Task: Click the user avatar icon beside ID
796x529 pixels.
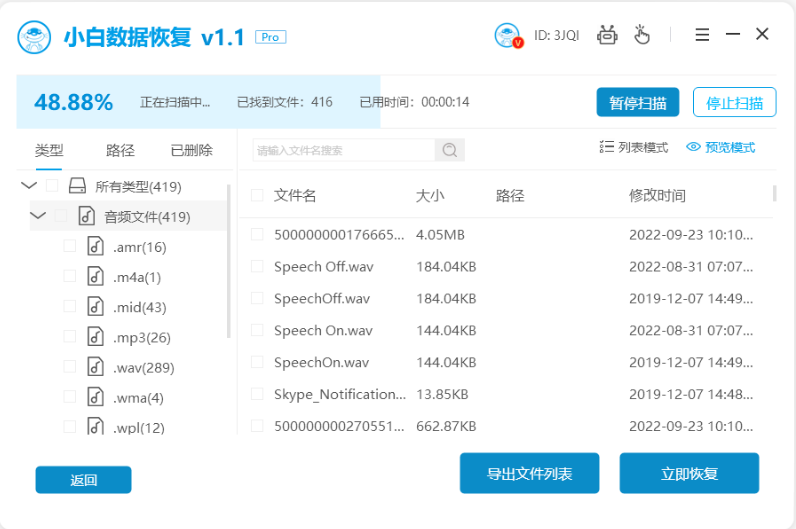Action: 508,36
